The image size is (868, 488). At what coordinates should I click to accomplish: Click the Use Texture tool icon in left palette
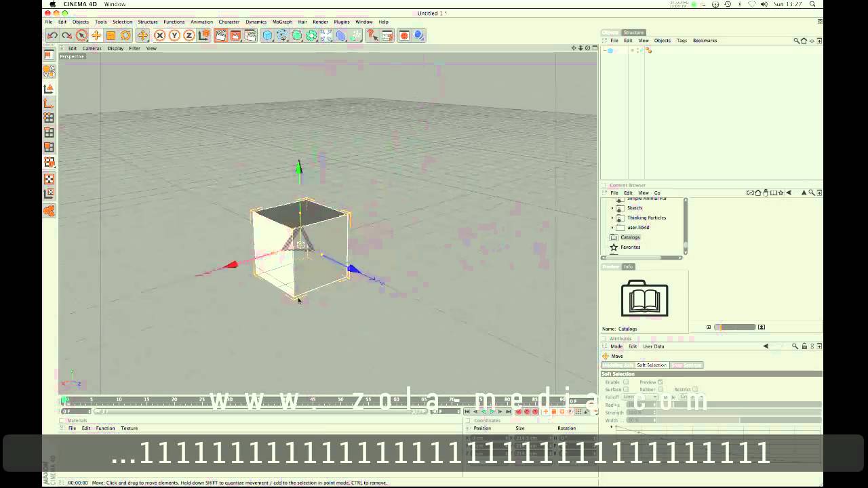(x=49, y=179)
